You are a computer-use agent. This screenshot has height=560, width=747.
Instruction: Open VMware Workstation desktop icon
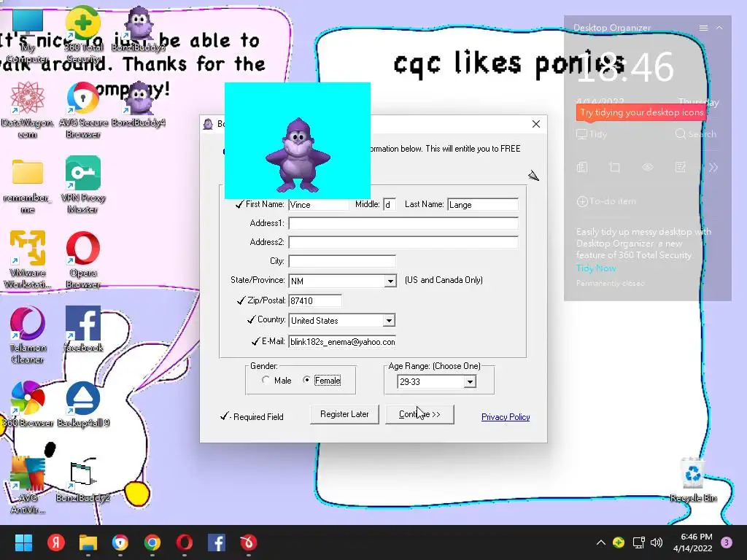click(28, 260)
